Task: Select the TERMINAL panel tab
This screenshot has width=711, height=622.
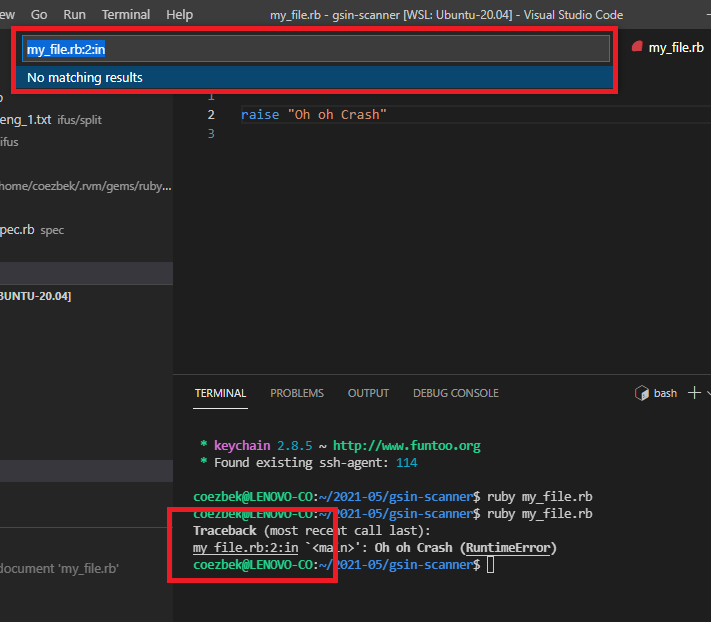Action: 220,393
